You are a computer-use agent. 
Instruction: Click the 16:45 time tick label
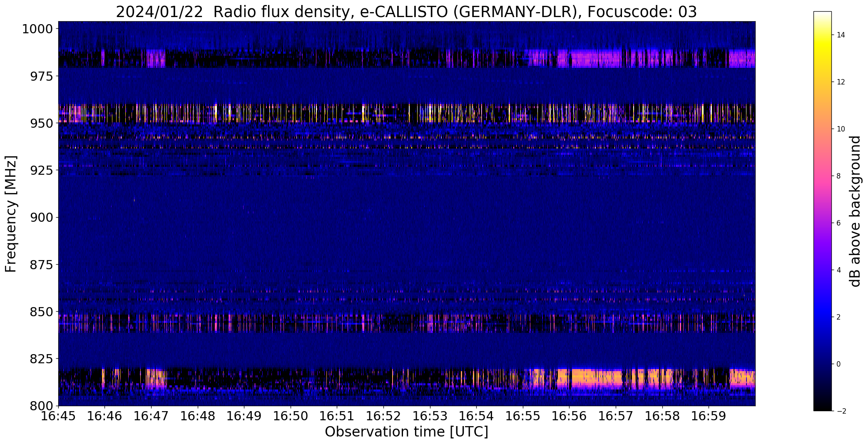click(x=58, y=416)
